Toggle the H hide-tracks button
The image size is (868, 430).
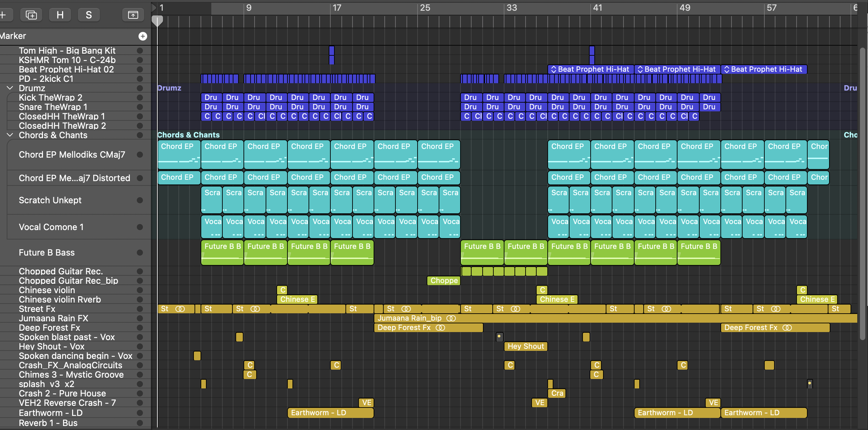60,15
